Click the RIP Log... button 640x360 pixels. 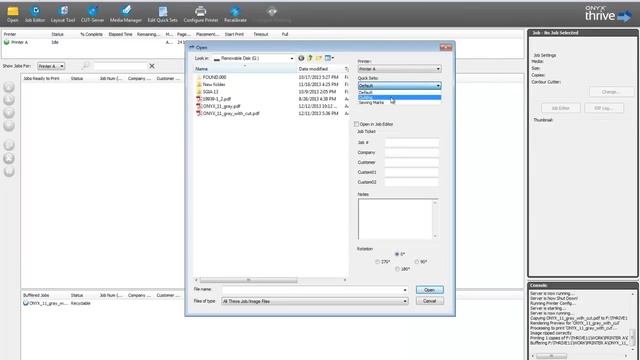click(x=604, y=108)
